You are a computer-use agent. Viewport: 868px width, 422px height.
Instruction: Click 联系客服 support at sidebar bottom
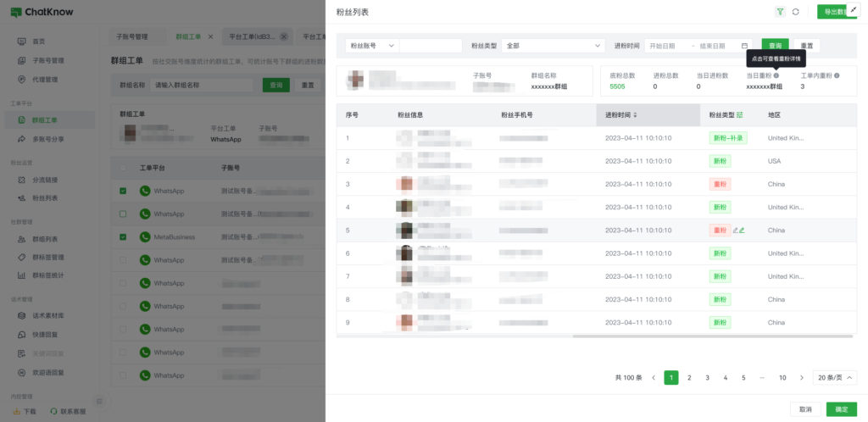coord(68,412)
